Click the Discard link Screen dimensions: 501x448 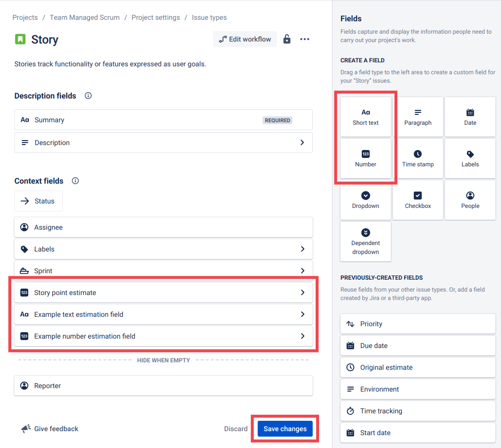(235, 428)
